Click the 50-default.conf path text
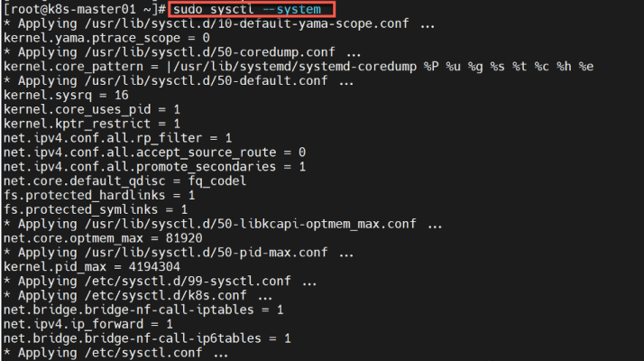The width and height of the screenshot is (644, 361). pyautogui.click(x=207, y=81)
